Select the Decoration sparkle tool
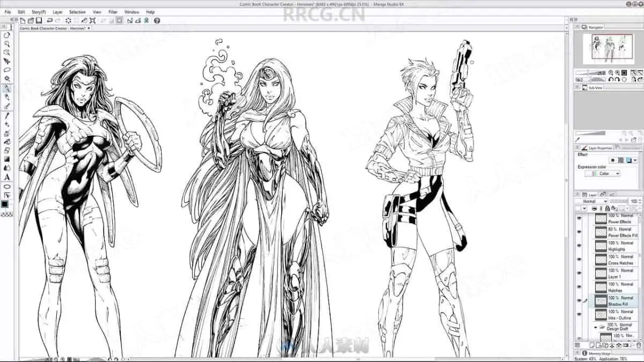Viewport: 644px width, 362px height. tap(7, 124)
